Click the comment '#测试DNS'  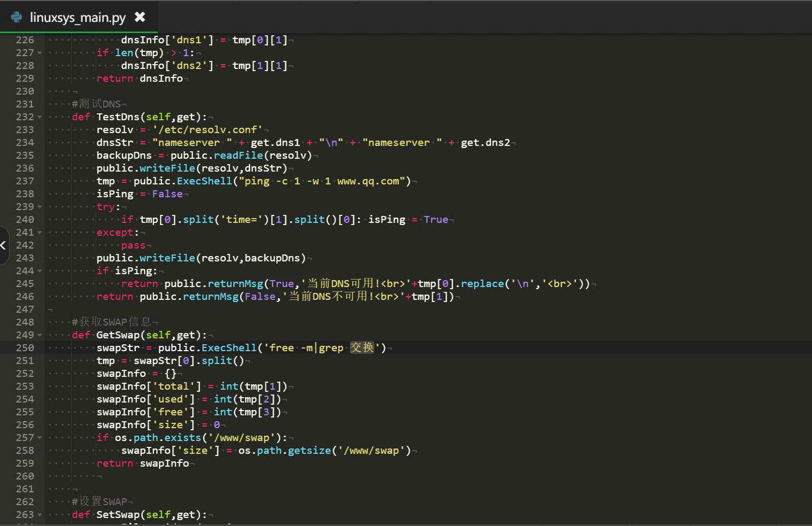click(96, 104)
